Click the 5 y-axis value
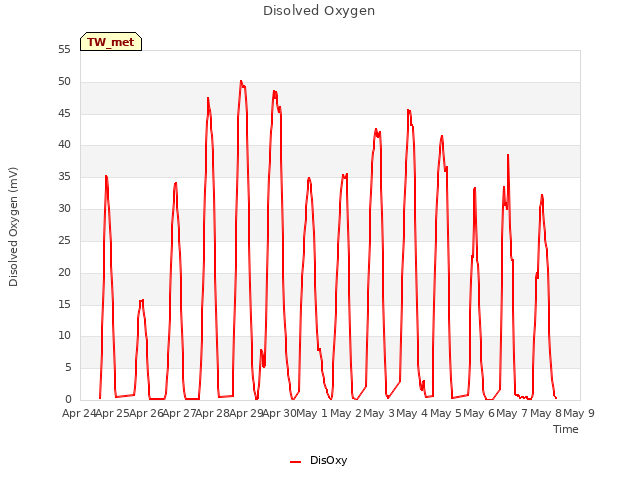 click(x=68, y=367)
